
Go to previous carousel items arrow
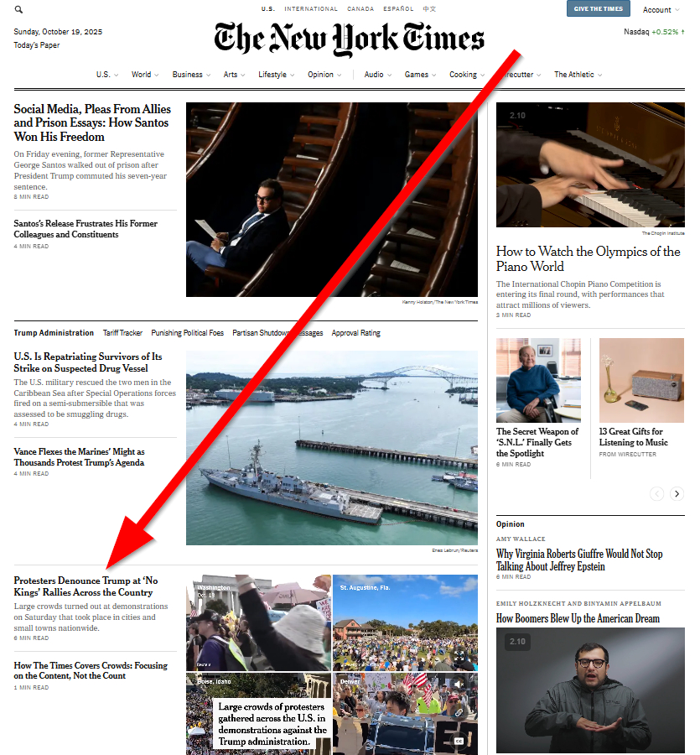pyautogui.click(x=656, y=493)
